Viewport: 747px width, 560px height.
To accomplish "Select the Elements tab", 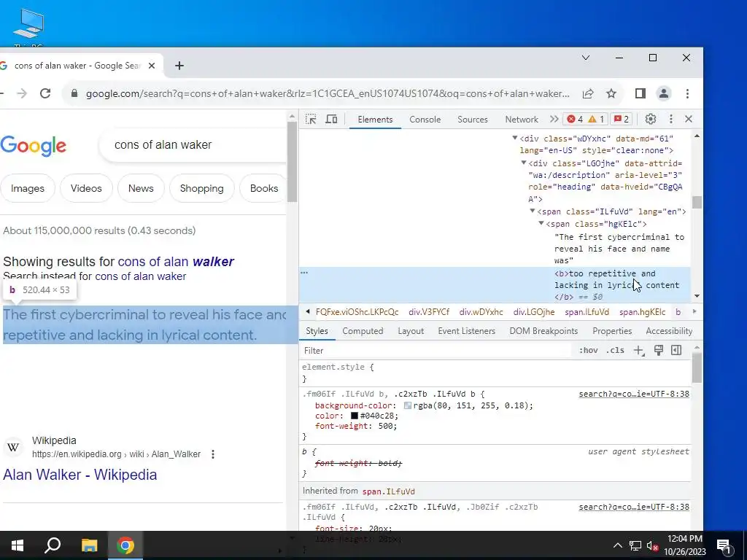I will click(375, 120).
